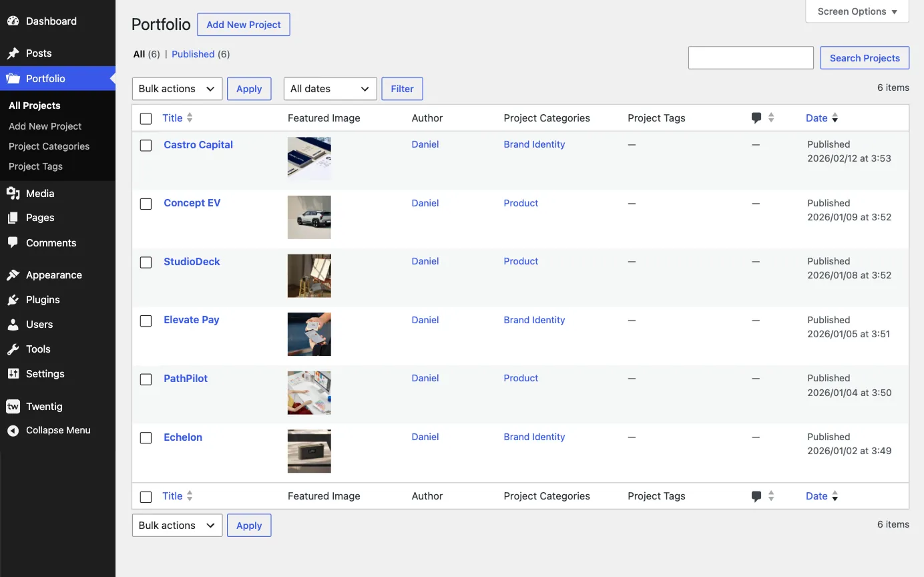
Task: Open the Media library sidebar icon
Action: [13, 194]
